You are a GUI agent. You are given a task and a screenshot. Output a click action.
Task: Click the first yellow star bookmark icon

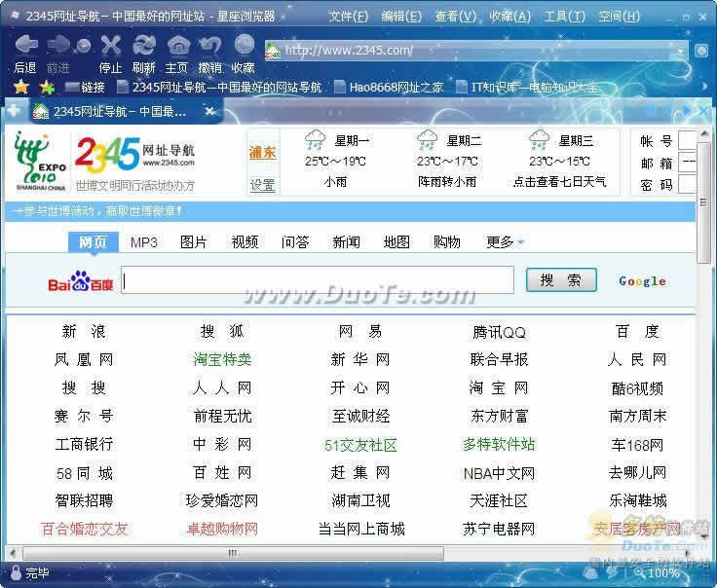[x=21, y=87]
